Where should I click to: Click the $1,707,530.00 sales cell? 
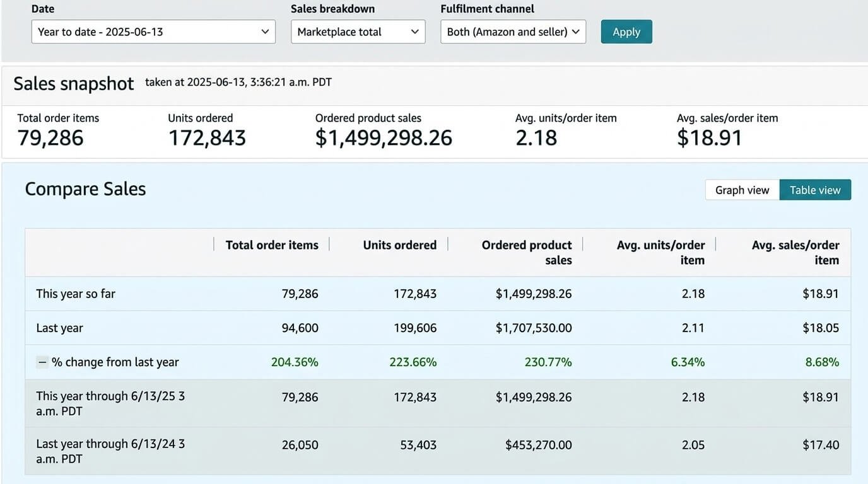coord(534,328)
